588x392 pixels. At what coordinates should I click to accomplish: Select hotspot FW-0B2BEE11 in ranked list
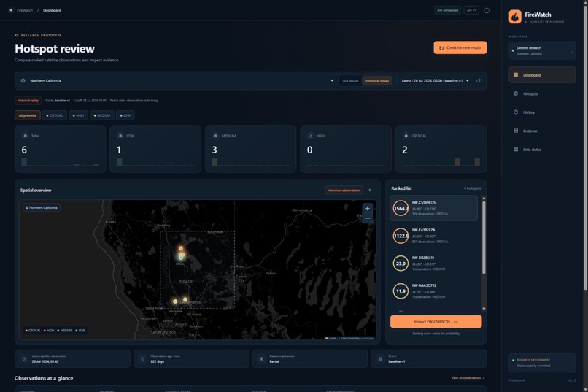433,264
